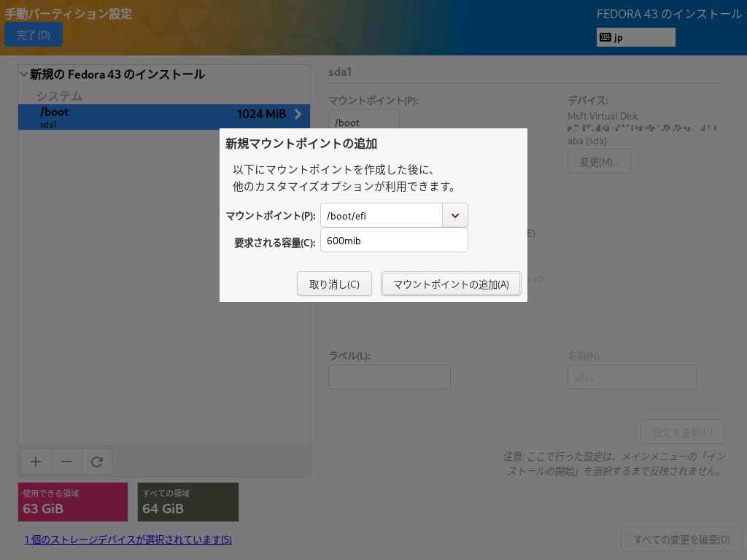Click the mount point combo box field

(382, 216)
